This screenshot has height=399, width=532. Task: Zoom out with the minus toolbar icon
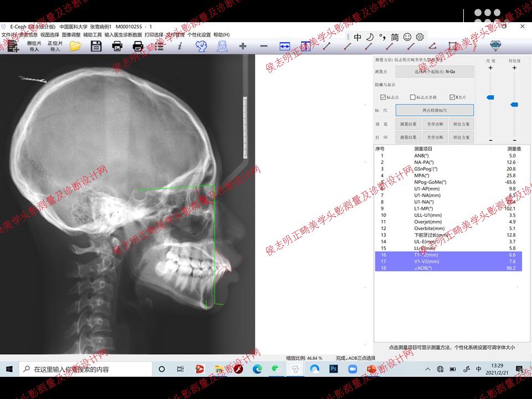coord(264,46)
